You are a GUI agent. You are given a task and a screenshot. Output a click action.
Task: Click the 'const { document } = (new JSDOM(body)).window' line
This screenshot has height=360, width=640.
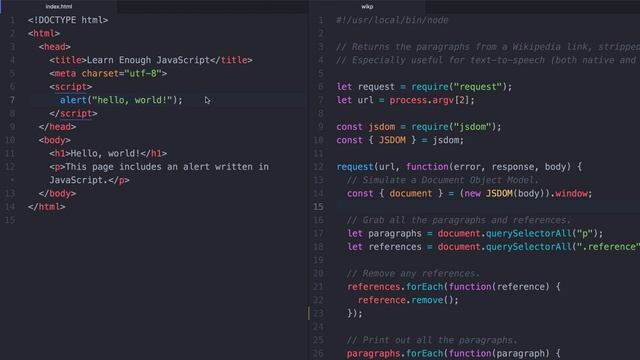point(469,193)
